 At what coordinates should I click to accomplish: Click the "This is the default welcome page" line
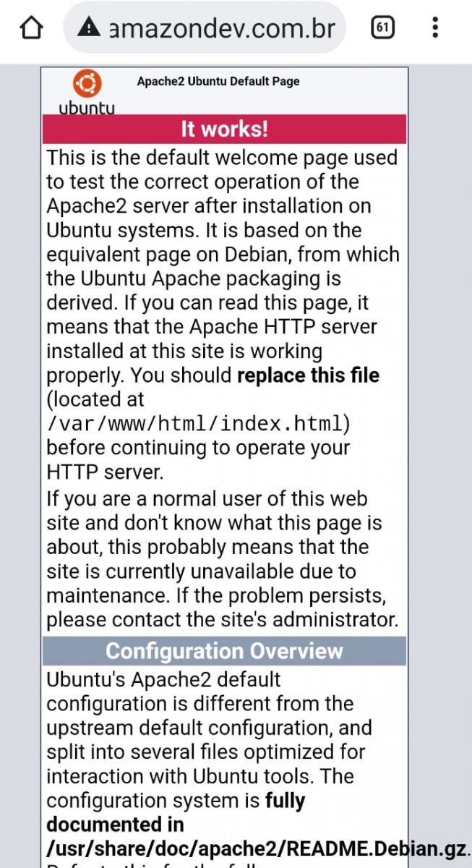point(222,158)
